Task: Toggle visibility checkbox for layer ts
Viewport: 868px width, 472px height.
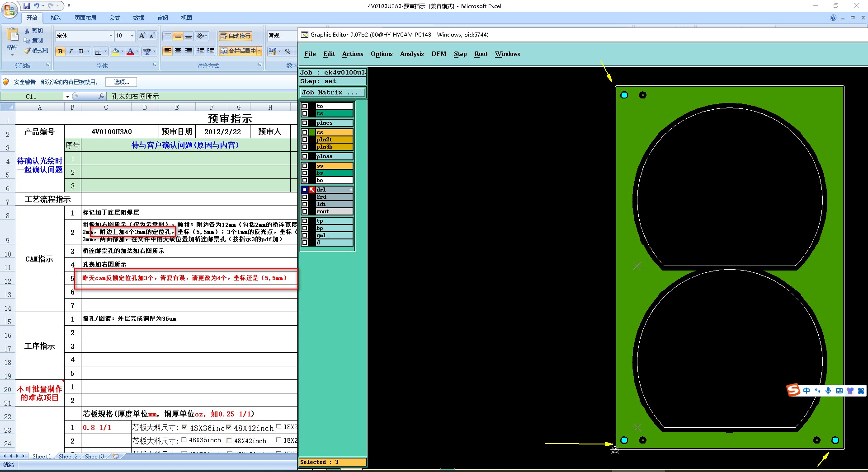Action: [x=305, y=113]
